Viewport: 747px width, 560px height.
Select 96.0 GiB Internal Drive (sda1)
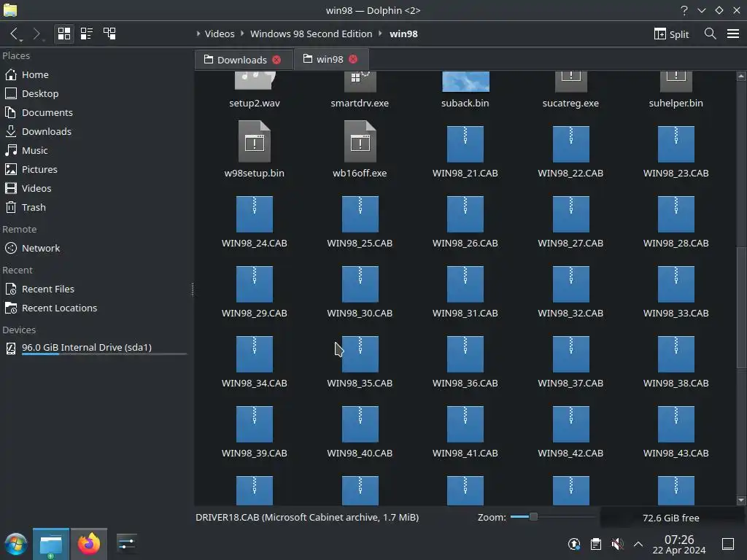tap(96, 348)
